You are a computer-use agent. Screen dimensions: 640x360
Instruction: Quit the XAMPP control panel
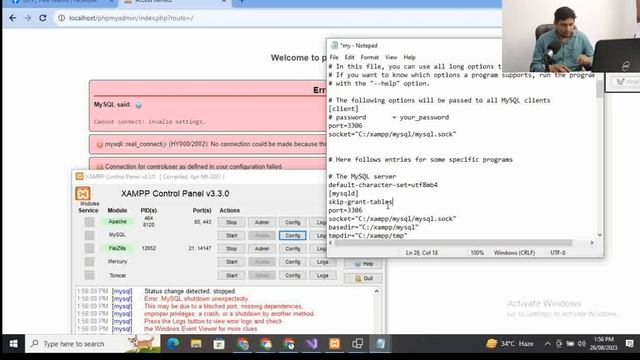click(363, 278)
